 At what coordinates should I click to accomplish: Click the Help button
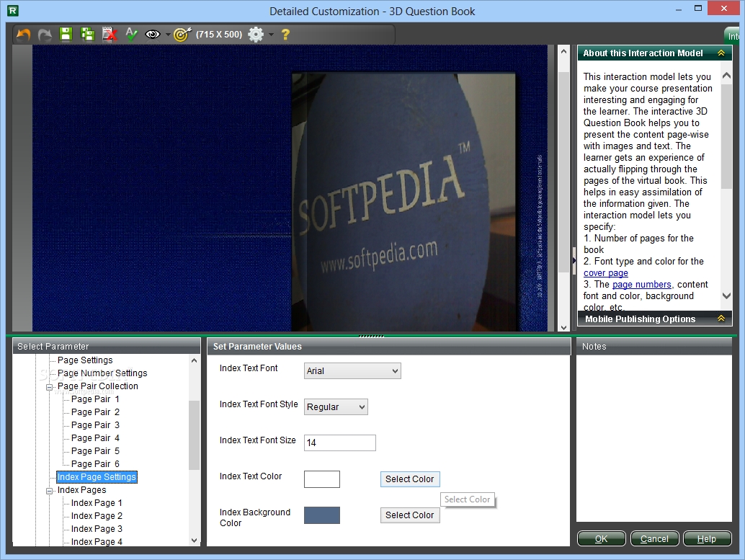(707, 538)
